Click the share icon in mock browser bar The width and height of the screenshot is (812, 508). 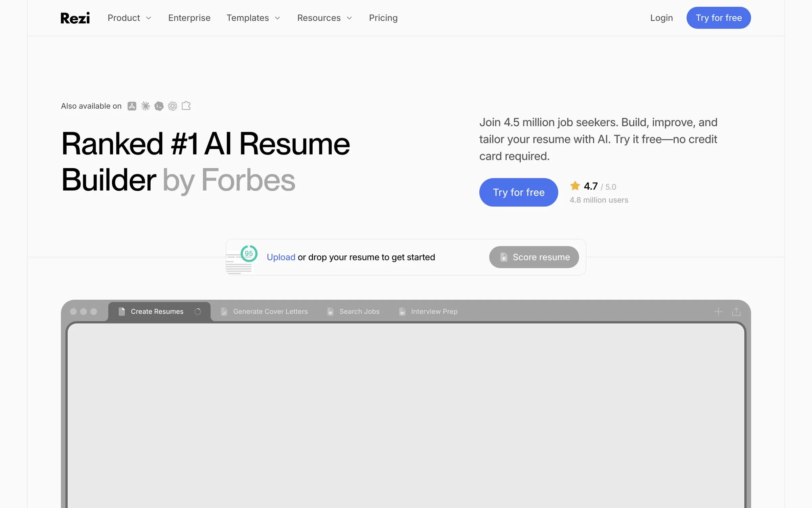click(736, 312)
